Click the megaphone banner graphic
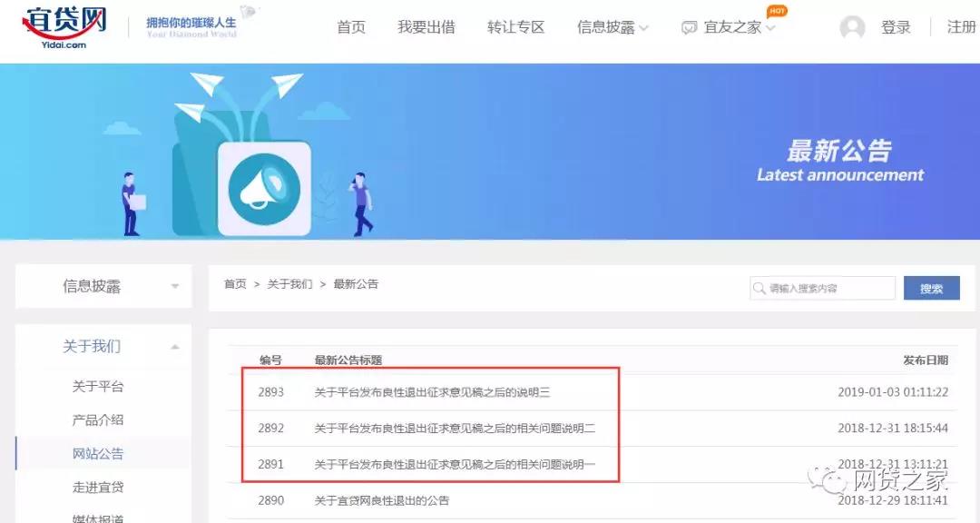This screenshot has height=523, width=980. (x=264, y=188)
